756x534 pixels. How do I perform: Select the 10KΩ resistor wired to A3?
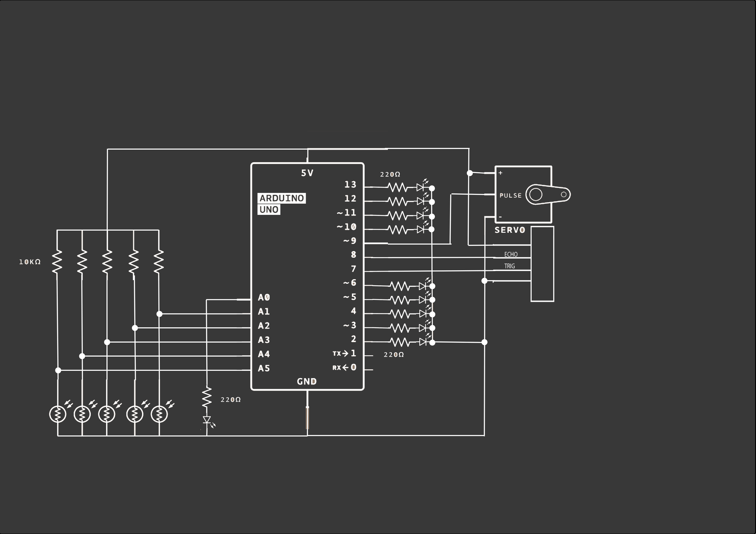point(107,262)
